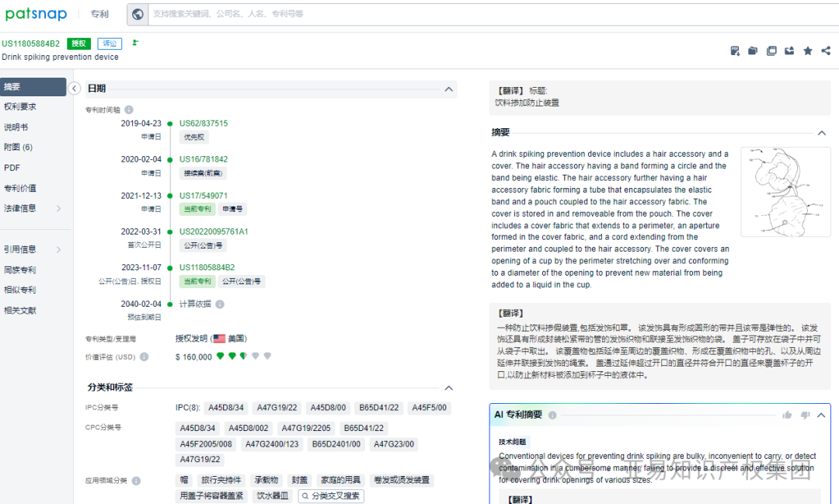Collapse the 分类和标签 section

[x=448, y=388]
